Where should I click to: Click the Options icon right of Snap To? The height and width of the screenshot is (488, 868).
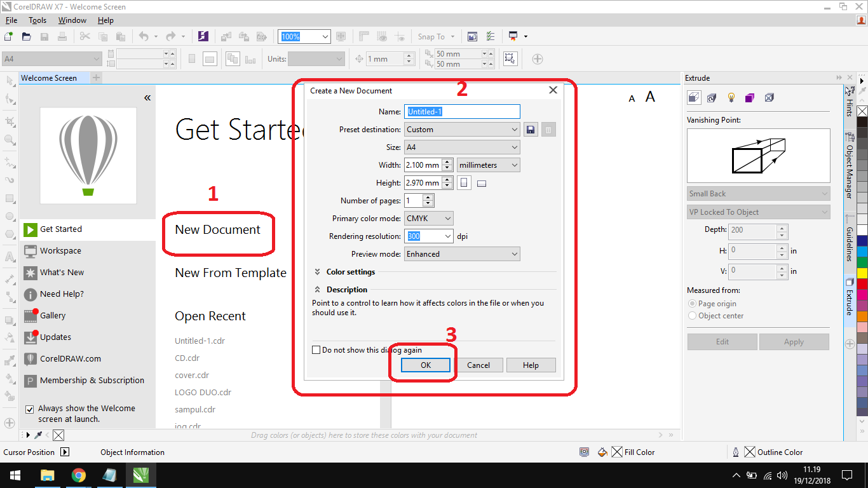[x=491, y=37]
